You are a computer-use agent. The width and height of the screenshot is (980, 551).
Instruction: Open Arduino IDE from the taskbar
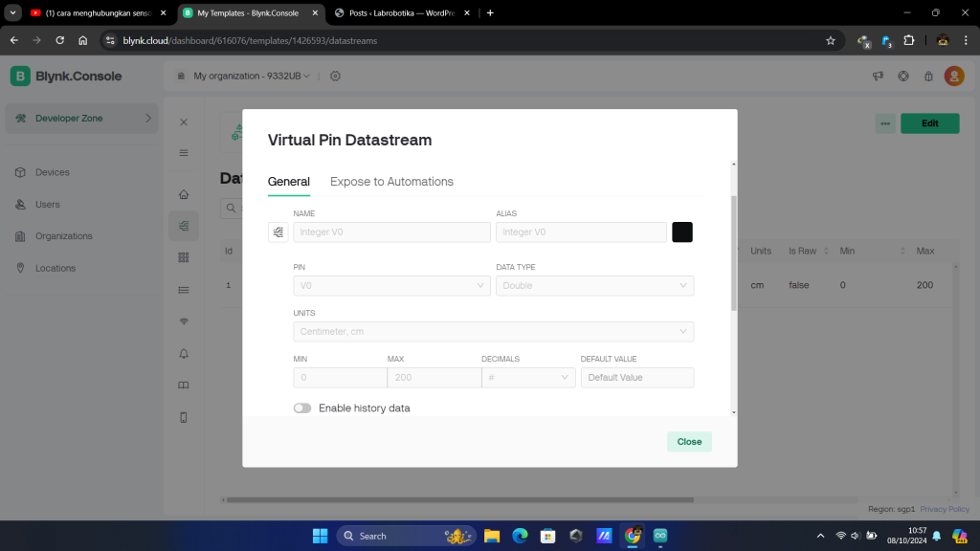click(659, 536)
